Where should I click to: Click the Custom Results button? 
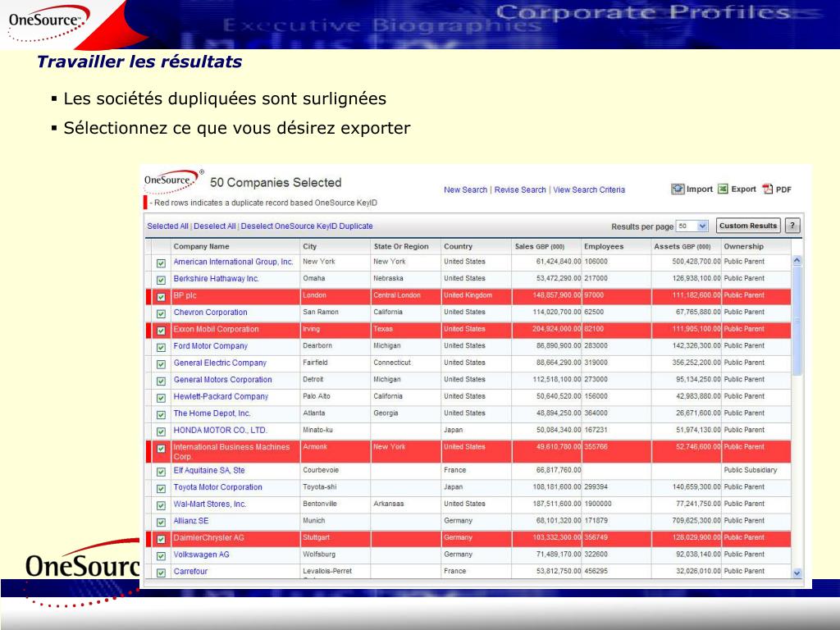(748, 226)
